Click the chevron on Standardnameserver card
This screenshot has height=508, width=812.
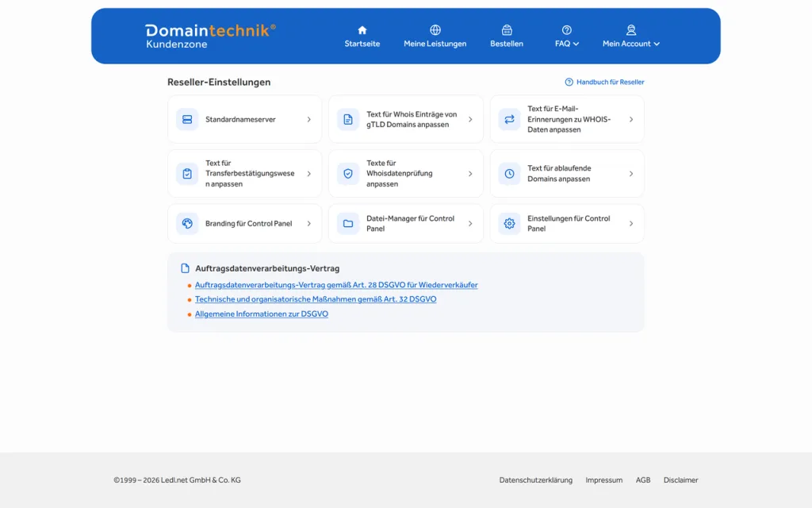[309, 119]
